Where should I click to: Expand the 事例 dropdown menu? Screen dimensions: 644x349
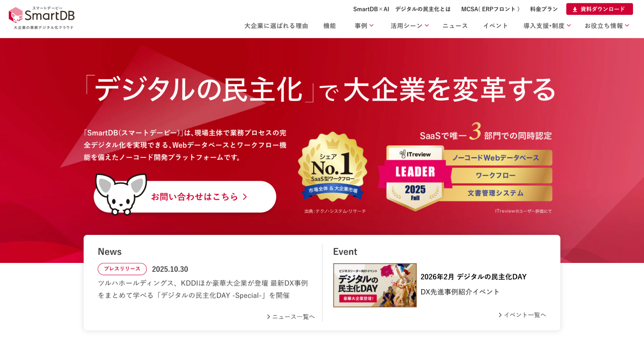point(364,26)
